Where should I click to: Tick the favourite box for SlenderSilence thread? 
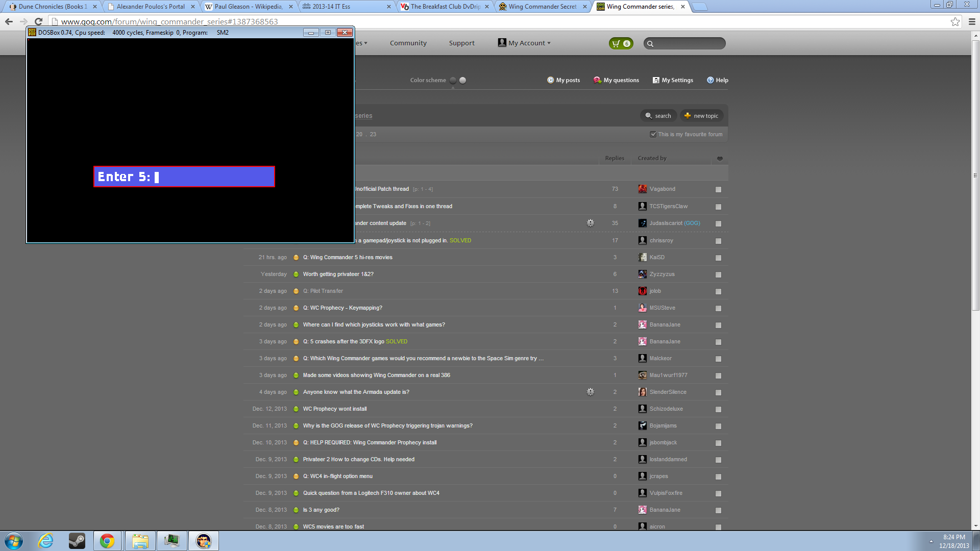[x=718, y=392]
